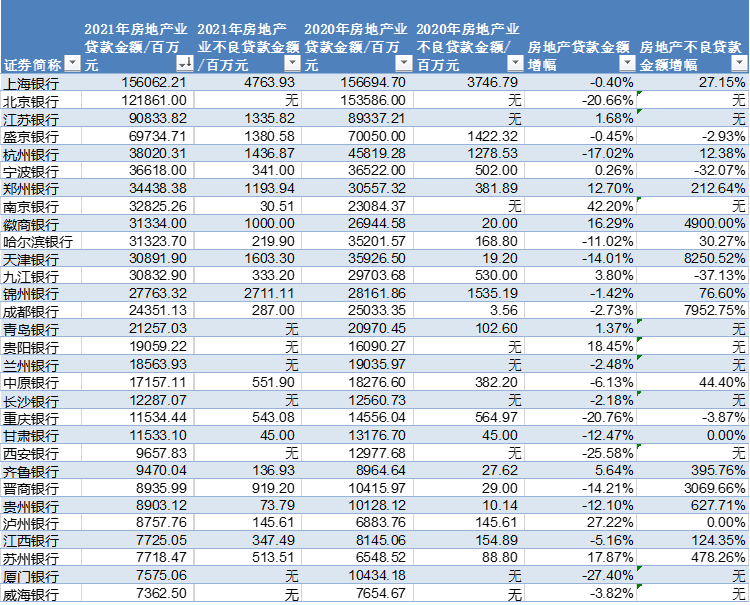The height and width of the screenshot is (605, 750).
Task: Select the 苏州银行 cell
Action: [x=42, y=558]
